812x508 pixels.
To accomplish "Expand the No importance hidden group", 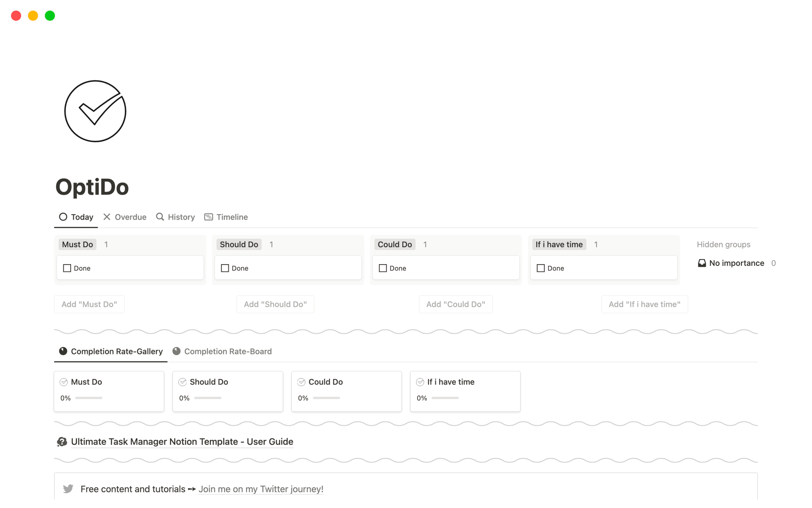I will [735, 263].
